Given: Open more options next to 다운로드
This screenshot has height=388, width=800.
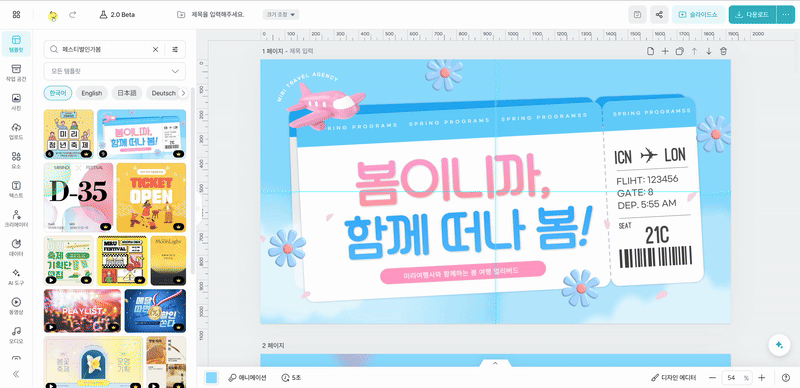Looking at the screenshot, I should click(x=786, y=15).
